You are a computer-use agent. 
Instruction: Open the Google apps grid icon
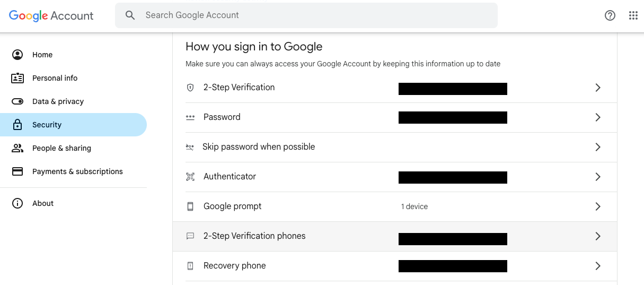(x=633, y=15)
